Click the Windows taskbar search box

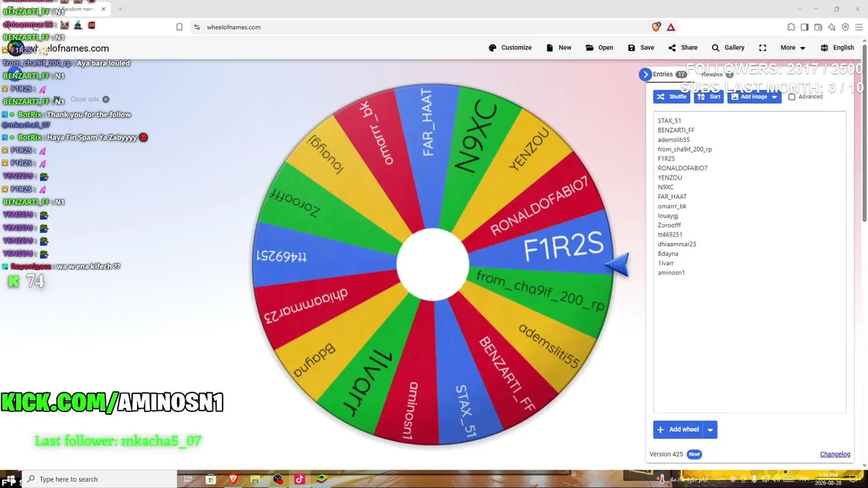click(x=99, y=479)
